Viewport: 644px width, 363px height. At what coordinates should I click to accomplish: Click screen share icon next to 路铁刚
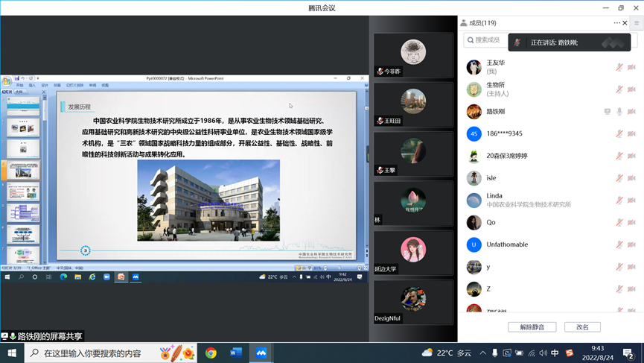pyautogui.click(x=607, y=112)
